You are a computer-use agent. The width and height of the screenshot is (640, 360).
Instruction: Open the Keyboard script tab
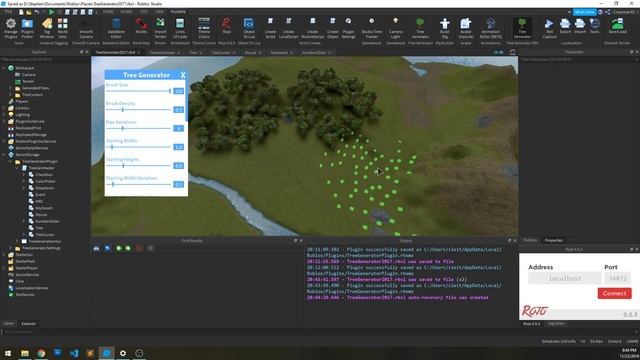point(279,53)
